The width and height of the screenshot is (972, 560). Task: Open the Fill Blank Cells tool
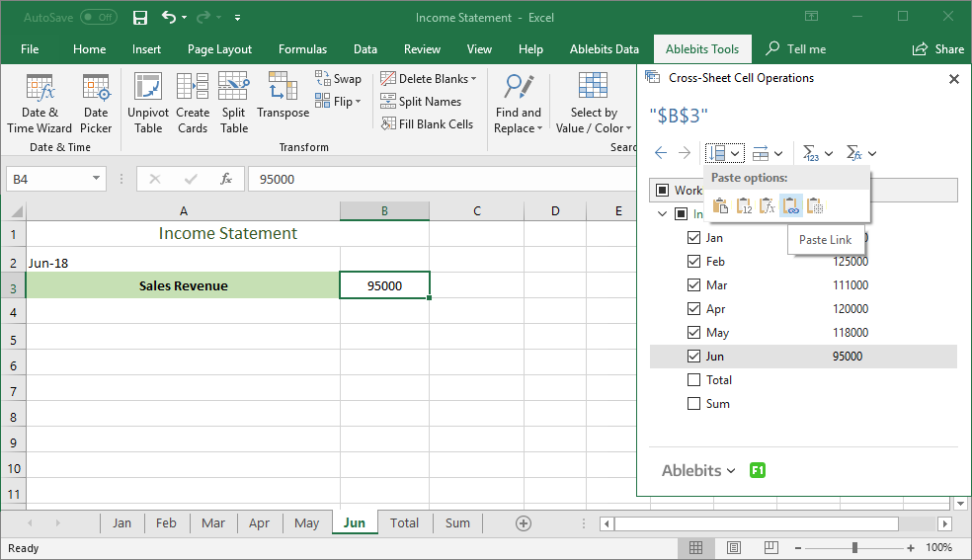click(x=427, y=123)
